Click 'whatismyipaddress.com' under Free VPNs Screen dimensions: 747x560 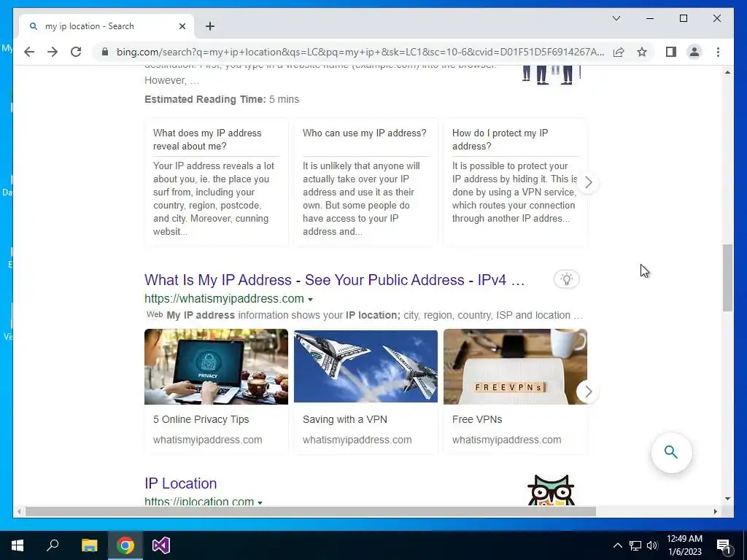coord(506,440)
